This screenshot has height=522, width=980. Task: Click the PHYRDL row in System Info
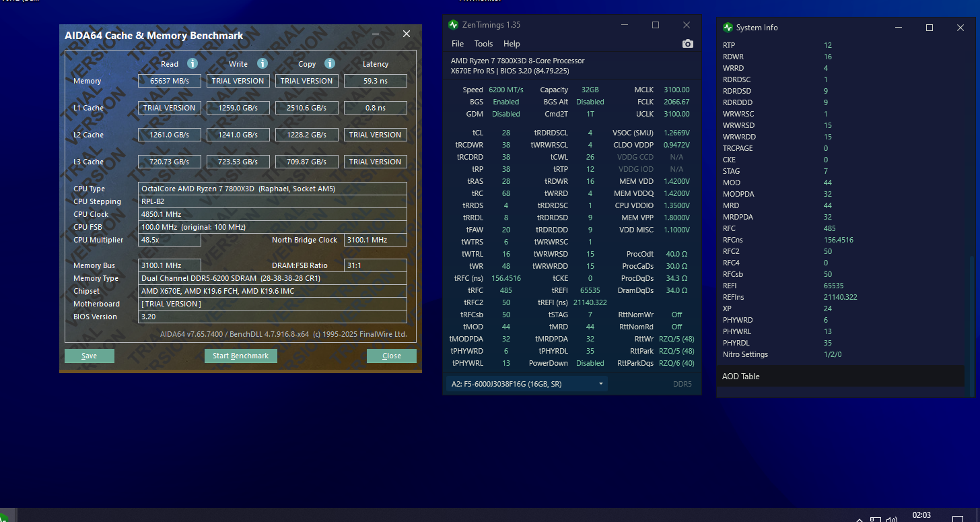click(840, 343)
